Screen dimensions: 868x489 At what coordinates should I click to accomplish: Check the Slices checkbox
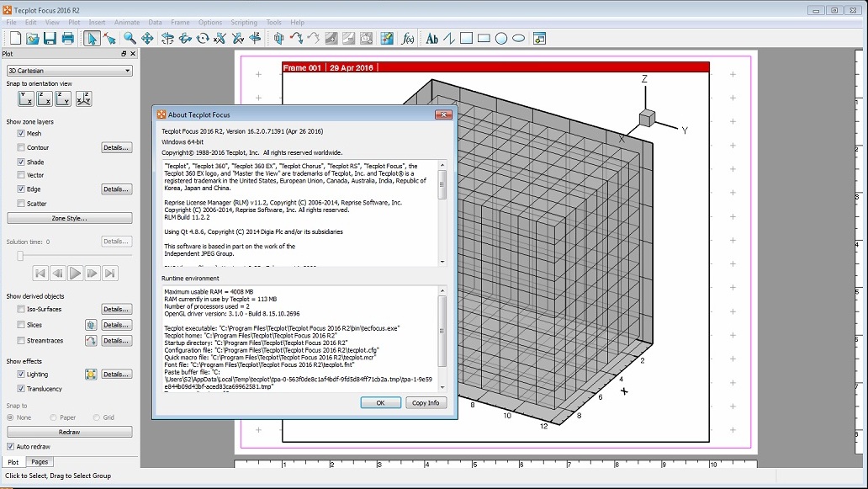click(21, 325)
